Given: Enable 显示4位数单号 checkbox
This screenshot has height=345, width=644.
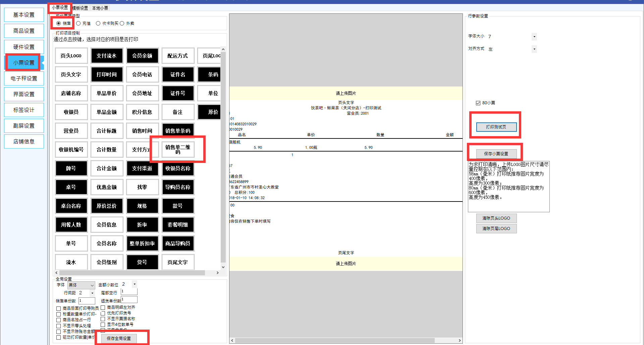Looking at the screenshot, I should (x=103, y=325).
